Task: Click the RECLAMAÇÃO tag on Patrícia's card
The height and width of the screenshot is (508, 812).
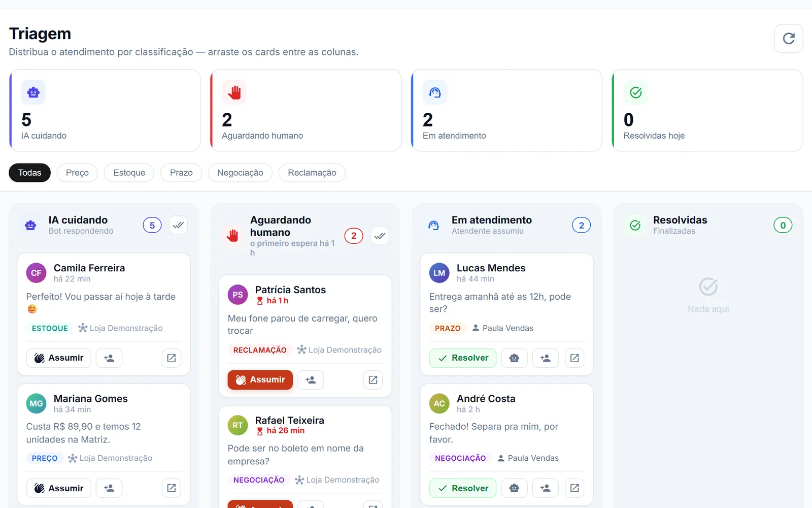Action: 260,350
